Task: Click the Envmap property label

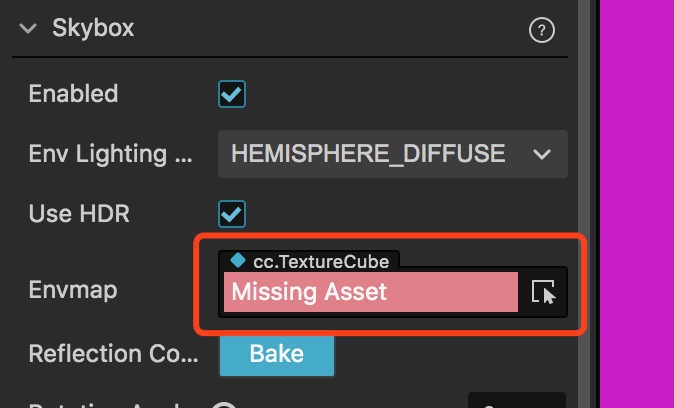Action: click(73, 291)
